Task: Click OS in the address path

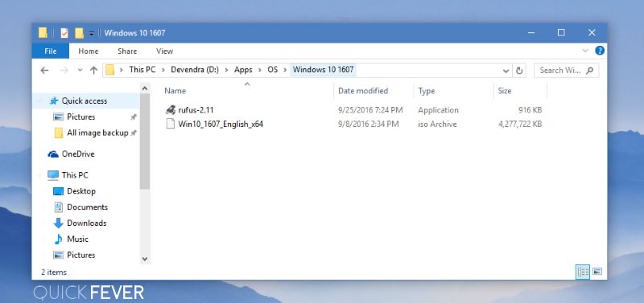Action: point(273,70)
